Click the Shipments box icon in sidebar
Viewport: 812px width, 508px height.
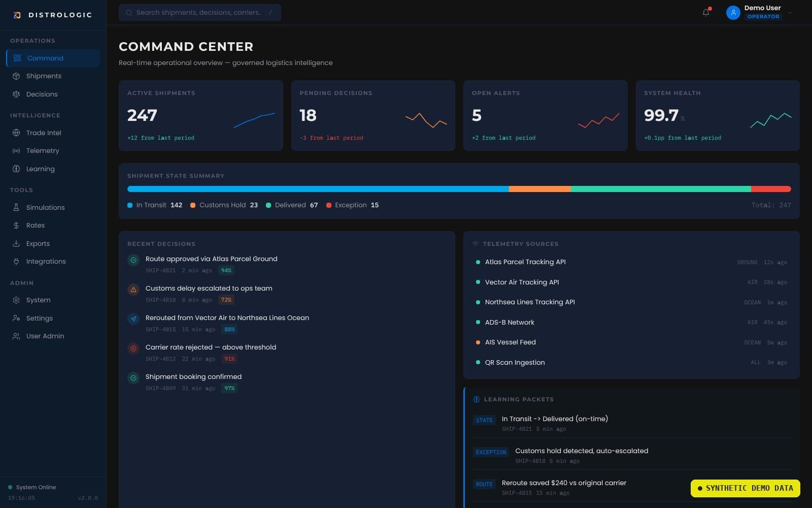pos(16,76)
